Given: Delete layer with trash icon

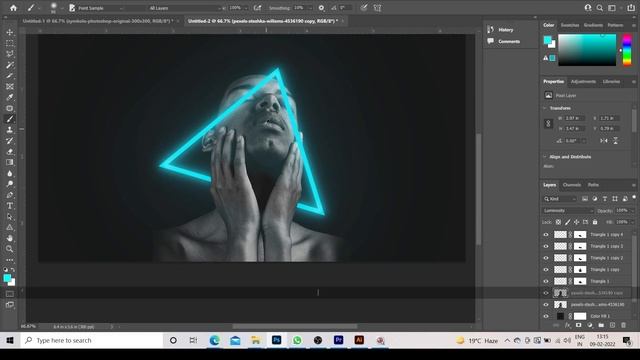Looking at the screenshot, I should pyautogui.click(x=623, y=325).
